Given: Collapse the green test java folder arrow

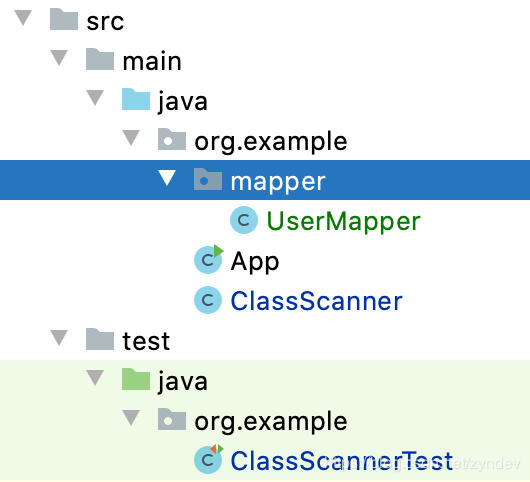Looking at the screenshot, I should [x=95, y=378].
